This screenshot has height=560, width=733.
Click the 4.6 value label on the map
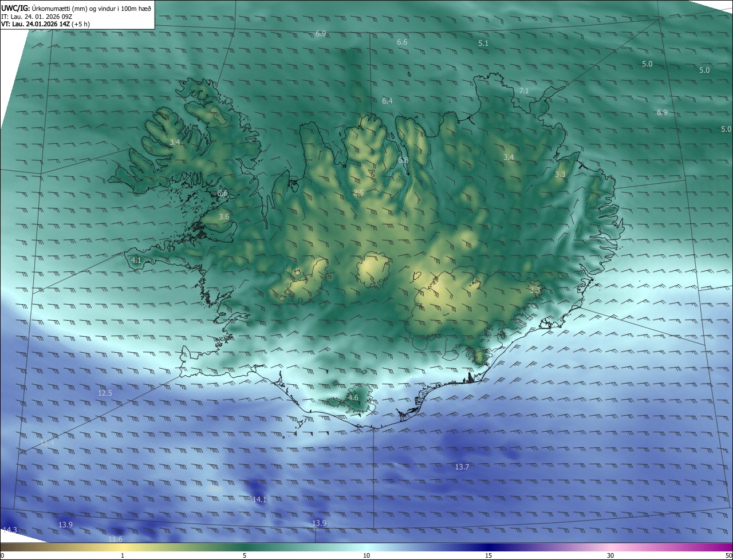353,397
